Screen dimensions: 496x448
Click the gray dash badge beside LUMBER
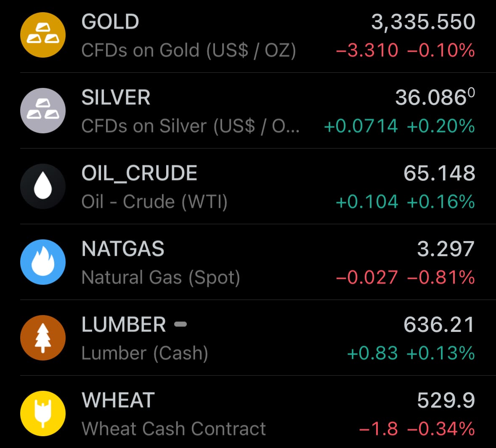click(x=180, y=324)
